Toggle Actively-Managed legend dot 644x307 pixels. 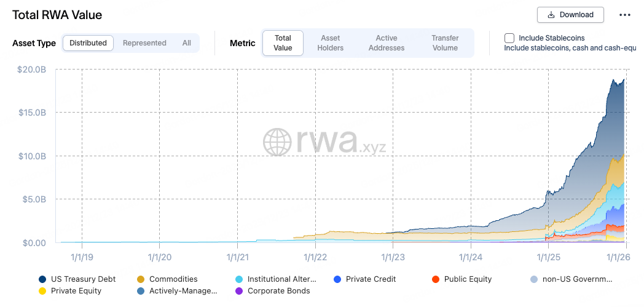[141, 291]
